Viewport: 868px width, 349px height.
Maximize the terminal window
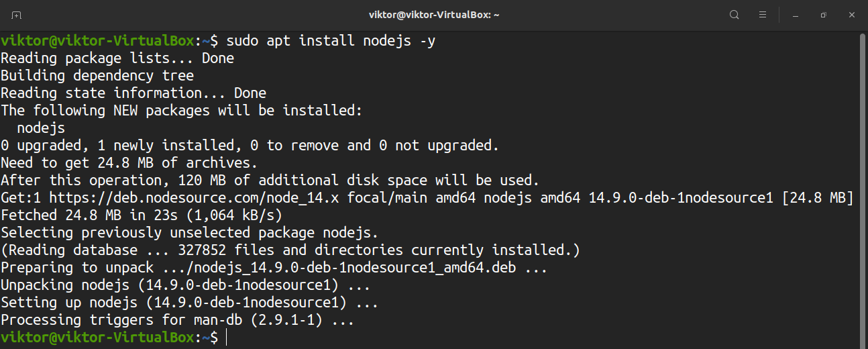coord(823,15)
